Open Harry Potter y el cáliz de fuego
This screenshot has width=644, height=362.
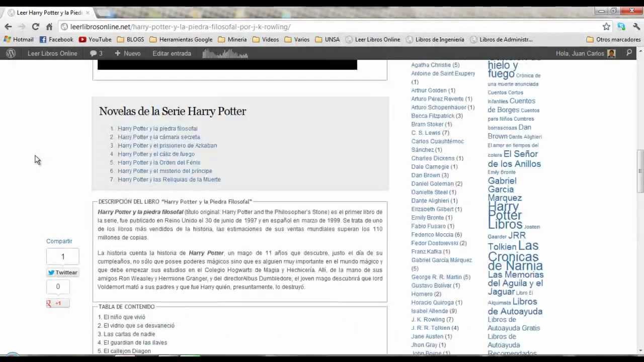coord(156,154)
